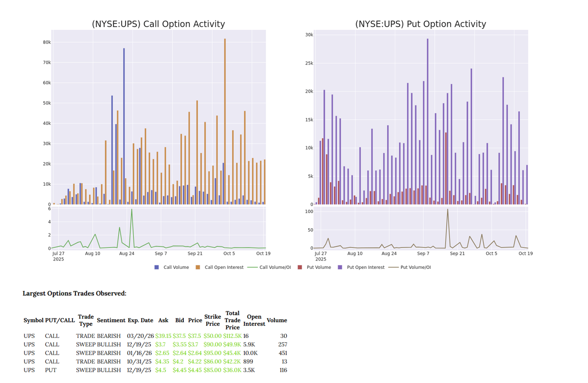Select the $36.0K total trade price cell
Screen dimensions: 588x383
[232, 370]
